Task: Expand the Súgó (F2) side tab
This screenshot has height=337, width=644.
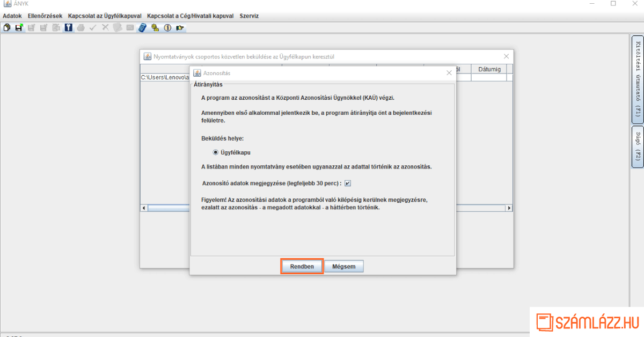Action: (637, 146)
